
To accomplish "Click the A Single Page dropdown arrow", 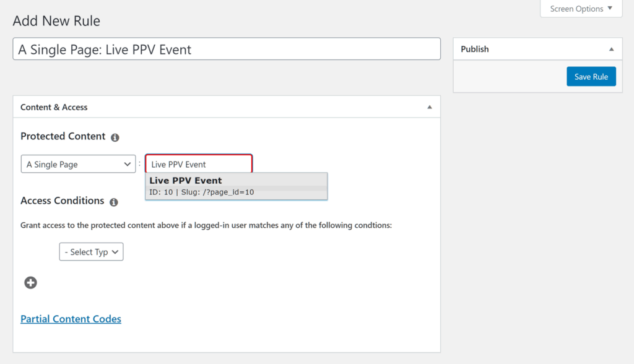I will pyautogui.click(x=127, y=163).
